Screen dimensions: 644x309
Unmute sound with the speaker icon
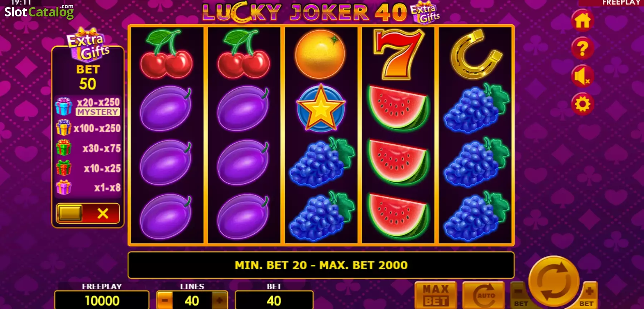582,76
